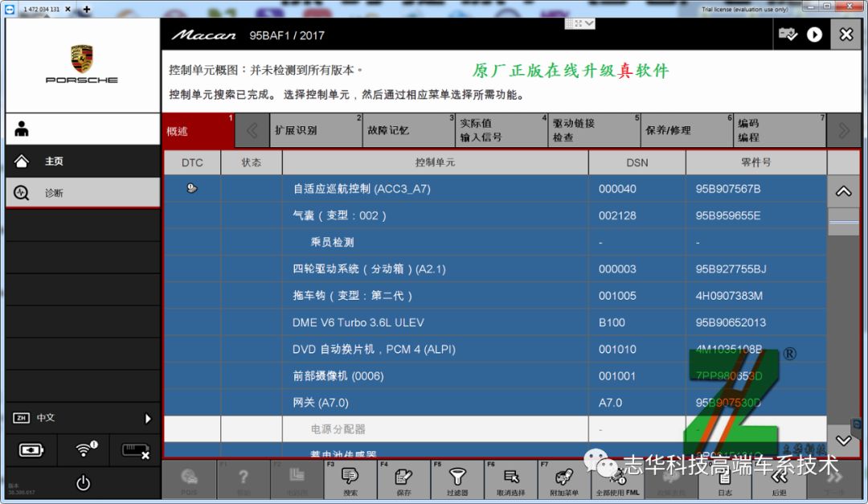Select the 自适应巡航控制 (ACC3_A7) row
Viewport: 868px width, 504px height.
coord(495,189)
